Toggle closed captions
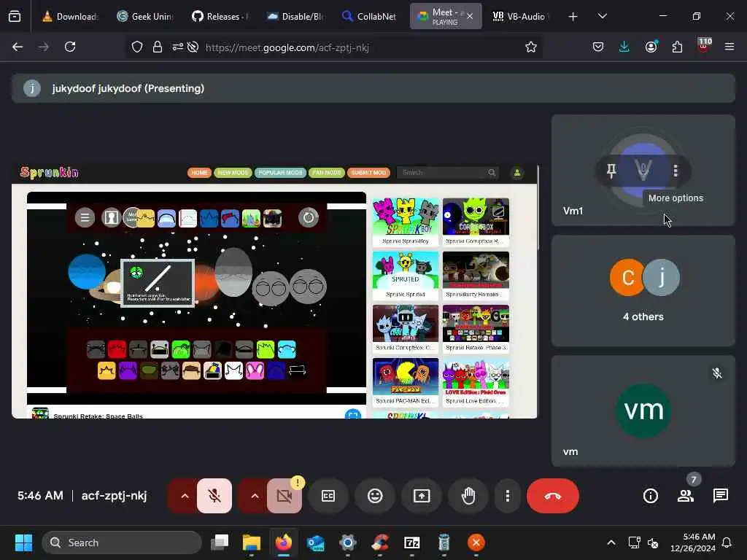 (328, 496)
